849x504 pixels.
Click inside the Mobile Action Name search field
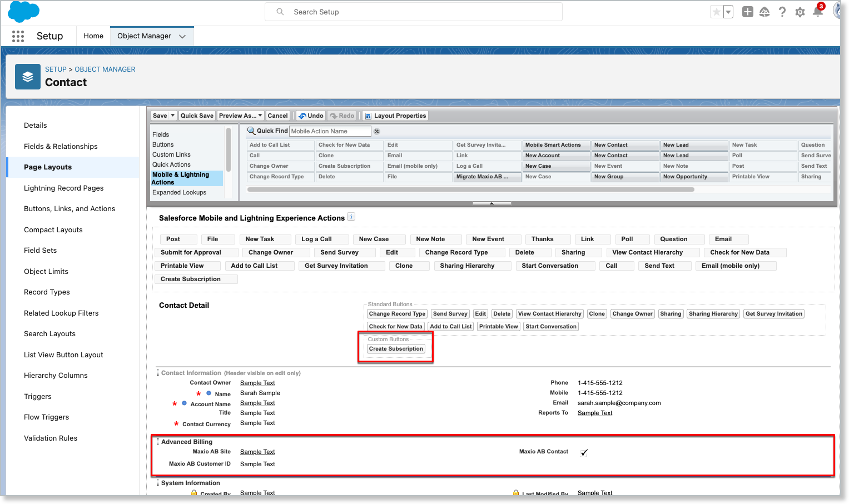(330, 131)
